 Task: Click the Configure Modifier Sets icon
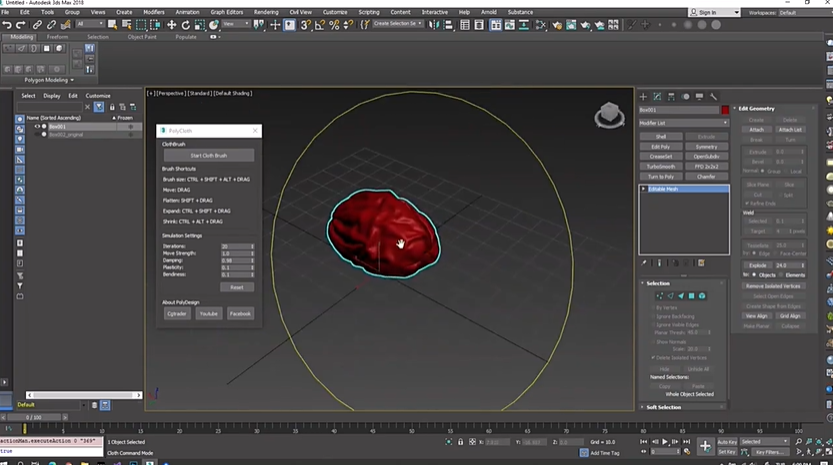pos(701,263)
